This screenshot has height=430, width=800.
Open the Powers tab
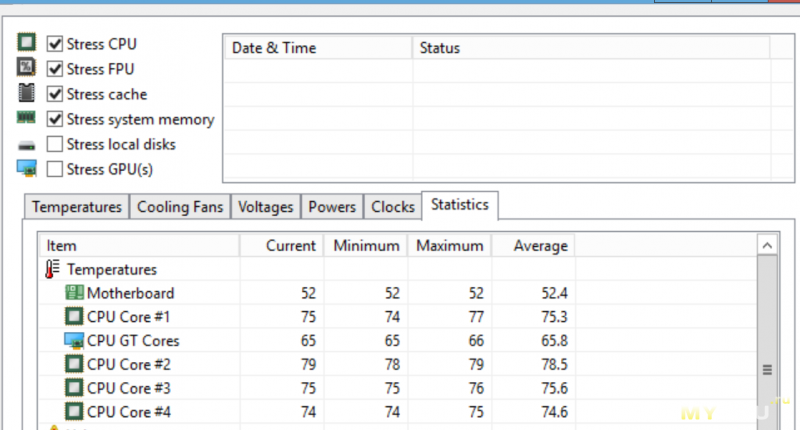coord(332,207)
